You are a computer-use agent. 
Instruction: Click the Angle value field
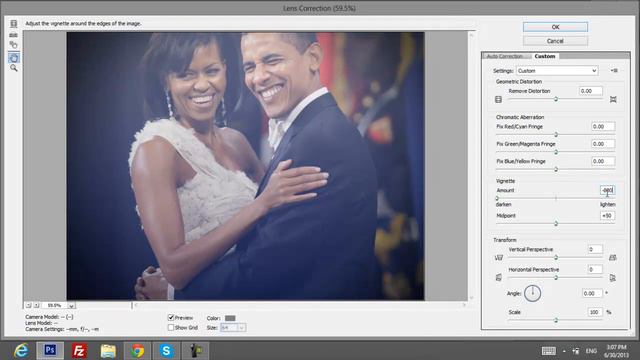click(592, 293)
